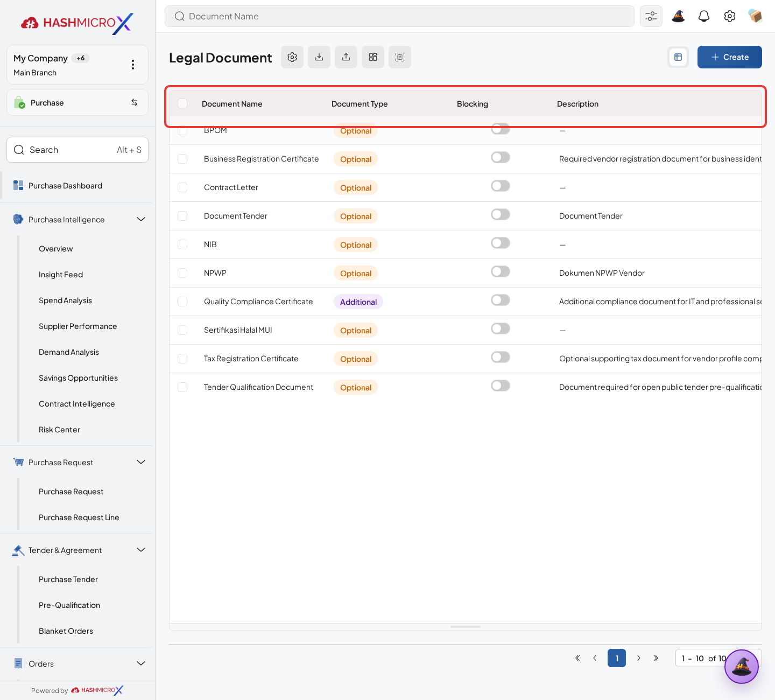Go to the last page of results
Viewport: 775px width, 700px height.
pyautogui.click(x=656, y=658)
